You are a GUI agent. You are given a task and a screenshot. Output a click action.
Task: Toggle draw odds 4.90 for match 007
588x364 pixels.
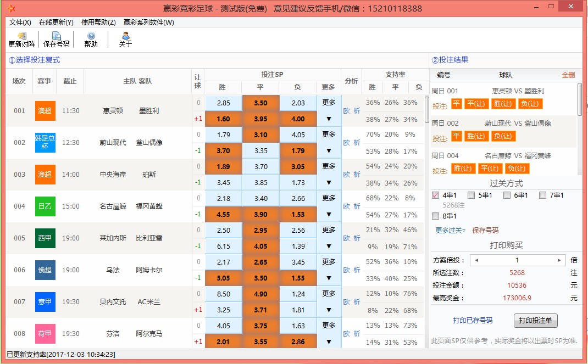point(260,294)
